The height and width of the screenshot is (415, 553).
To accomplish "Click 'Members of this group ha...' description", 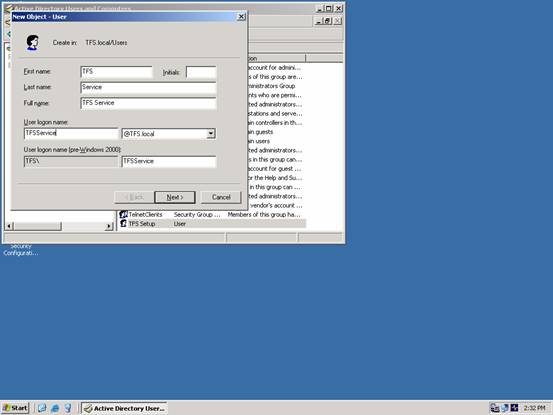I will [264, 214].
